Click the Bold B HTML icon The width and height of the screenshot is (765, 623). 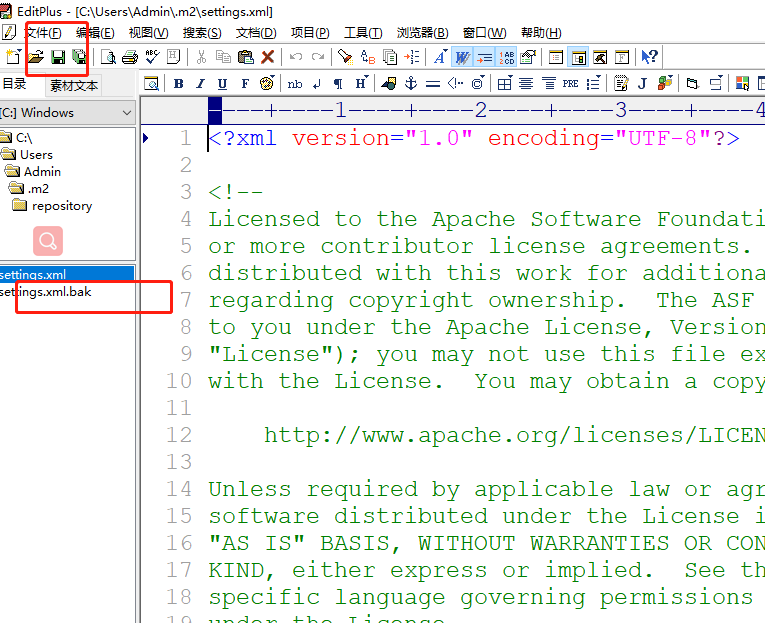179,84
